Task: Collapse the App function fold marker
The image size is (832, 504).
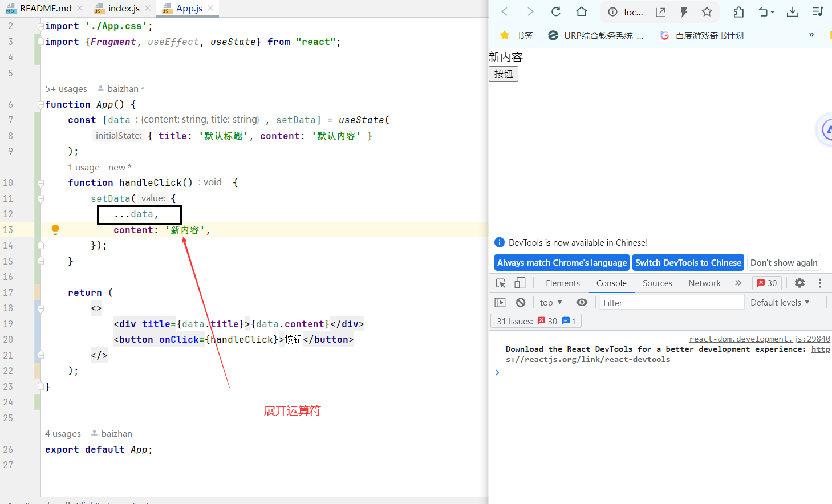Action: 40,105
